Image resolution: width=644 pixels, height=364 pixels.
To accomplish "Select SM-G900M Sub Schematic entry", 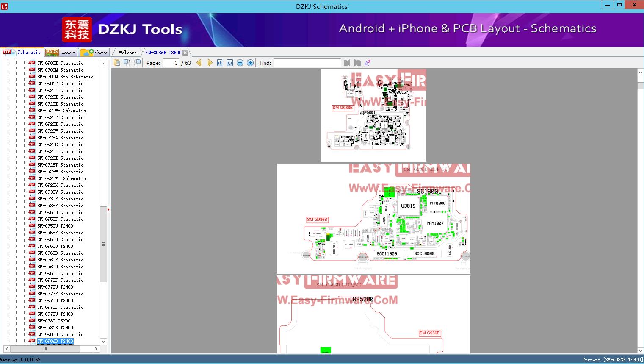I will 65,77.
